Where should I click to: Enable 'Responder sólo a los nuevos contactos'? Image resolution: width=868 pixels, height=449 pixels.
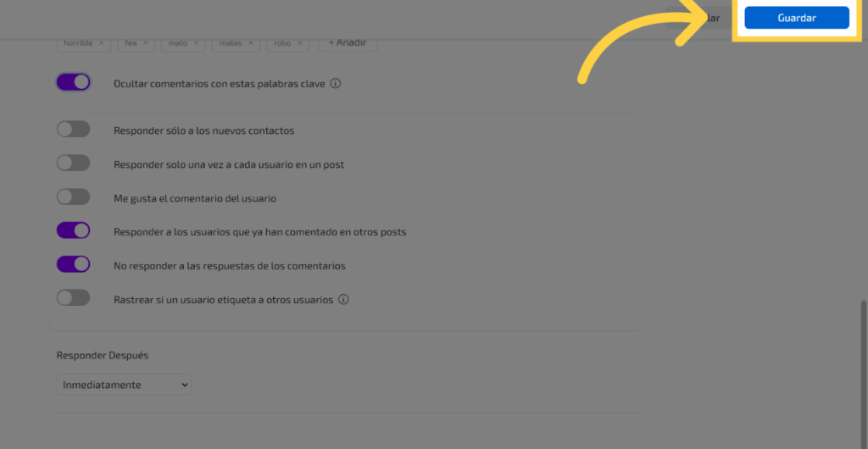click(73, 130)
